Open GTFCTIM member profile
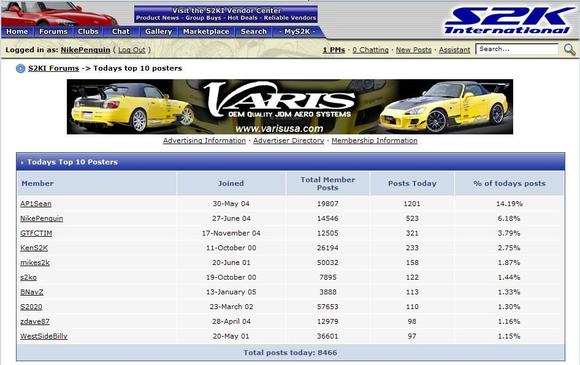 tap(36, 233)
